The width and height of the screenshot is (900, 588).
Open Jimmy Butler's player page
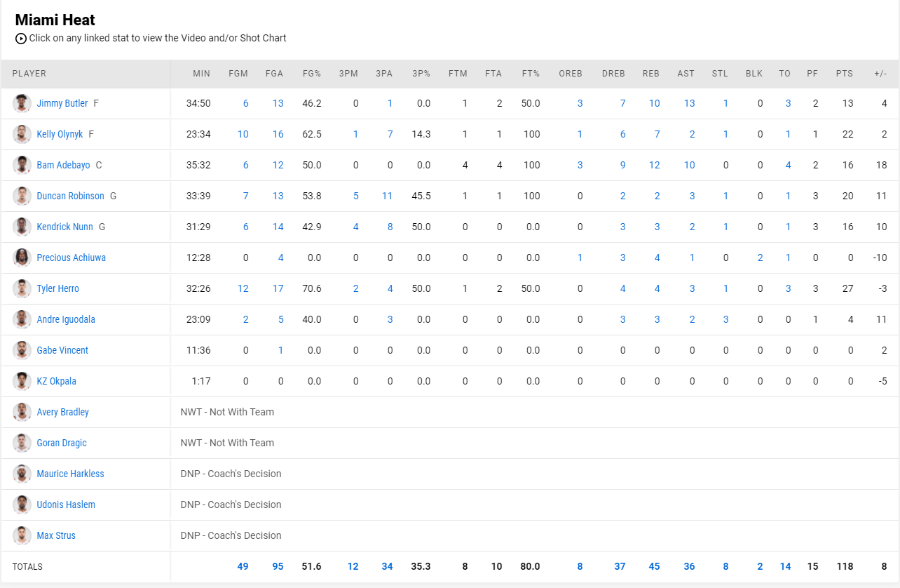click(62, 103)
